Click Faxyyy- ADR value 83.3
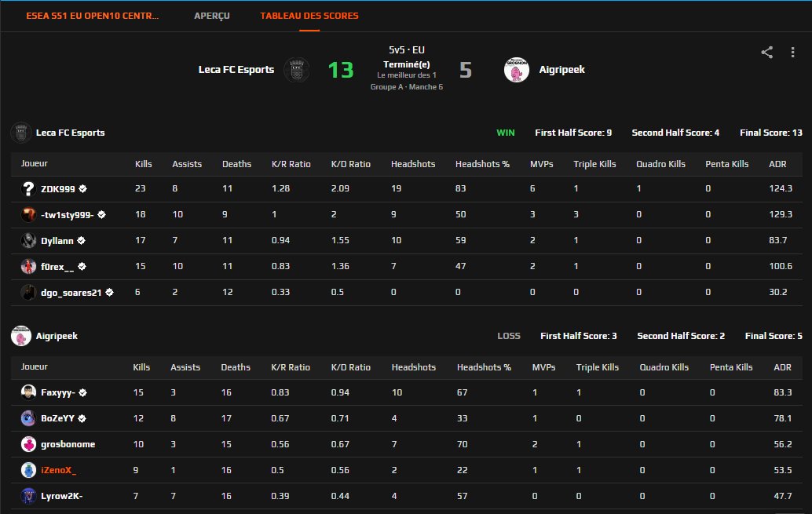812x514 pixels. point(782,392)
